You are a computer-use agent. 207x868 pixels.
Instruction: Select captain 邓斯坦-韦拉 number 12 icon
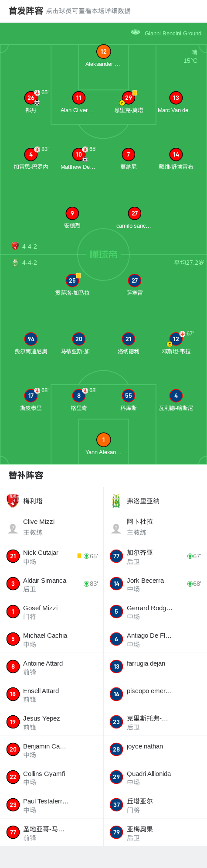pos(176,339)
